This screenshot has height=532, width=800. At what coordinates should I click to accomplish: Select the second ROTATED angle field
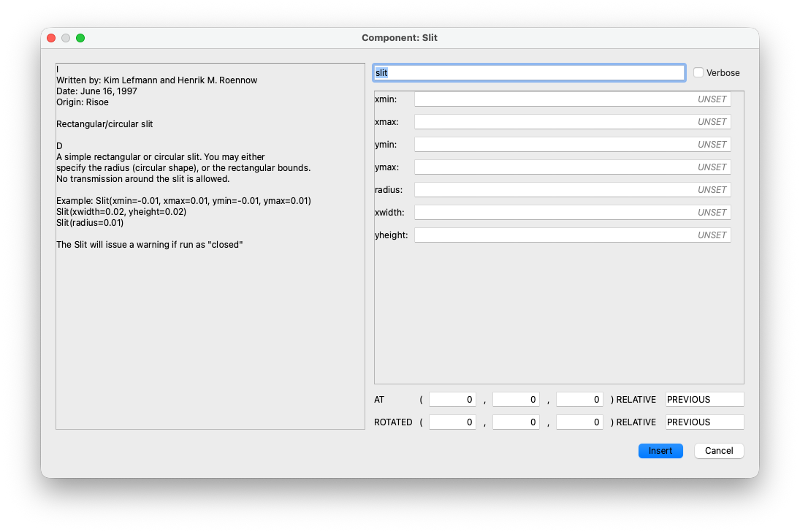point(516,422)
